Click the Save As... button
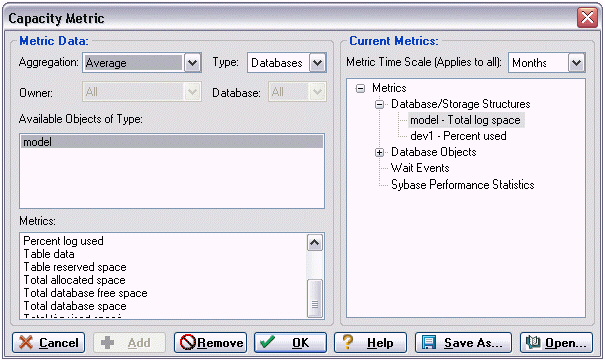The width and height of the screenshot is (605, 361). pos(463,342)
